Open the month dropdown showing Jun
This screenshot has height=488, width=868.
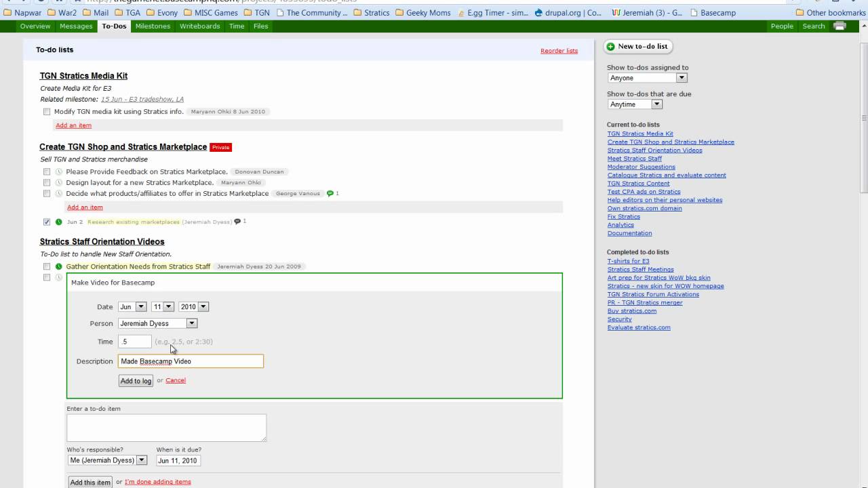pyautogui.click(x=132, y=306)
